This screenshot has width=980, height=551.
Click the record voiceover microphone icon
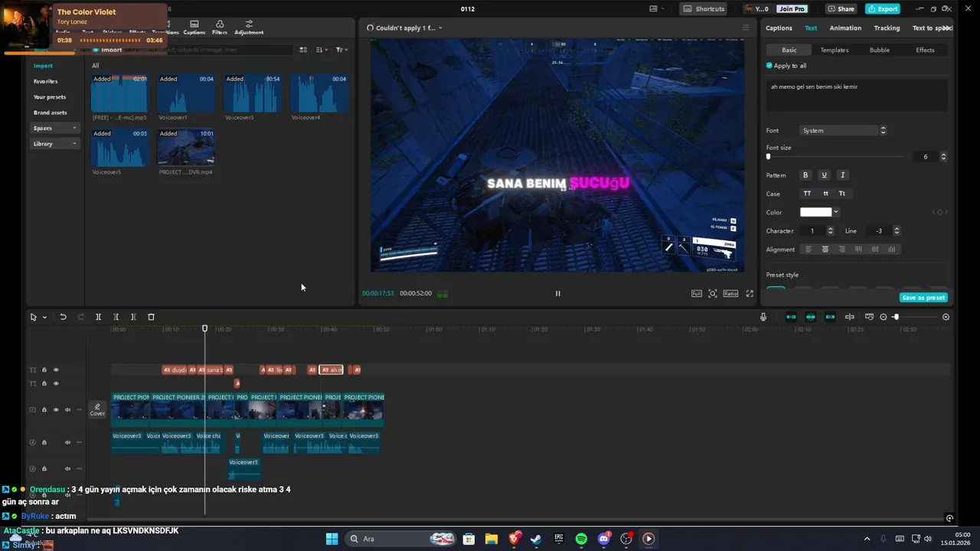coord(763,317)
